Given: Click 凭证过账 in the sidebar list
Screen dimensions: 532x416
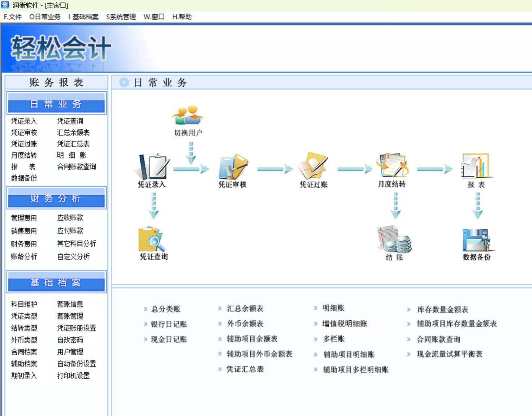Looking at the screenshot, I should pyautogui.click(x=24, y=144).
